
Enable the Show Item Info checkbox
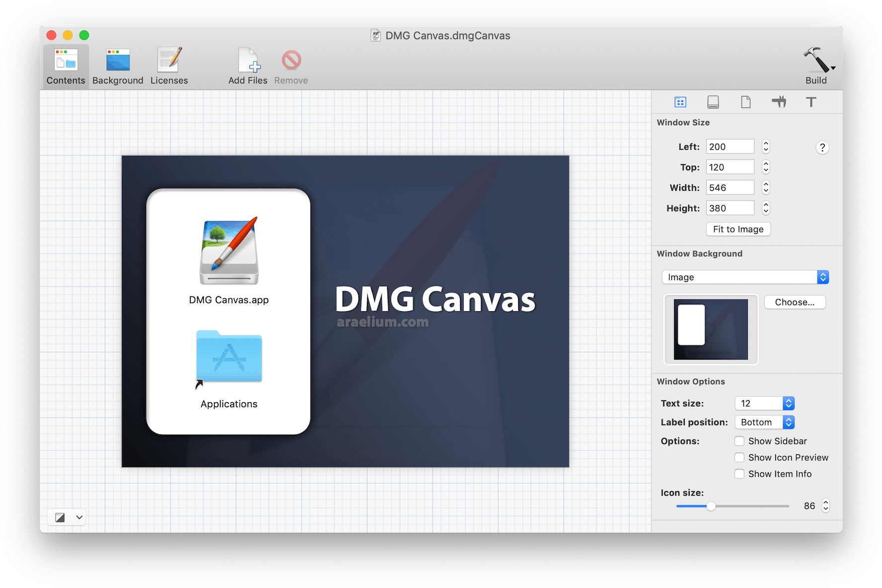(739, 474)
